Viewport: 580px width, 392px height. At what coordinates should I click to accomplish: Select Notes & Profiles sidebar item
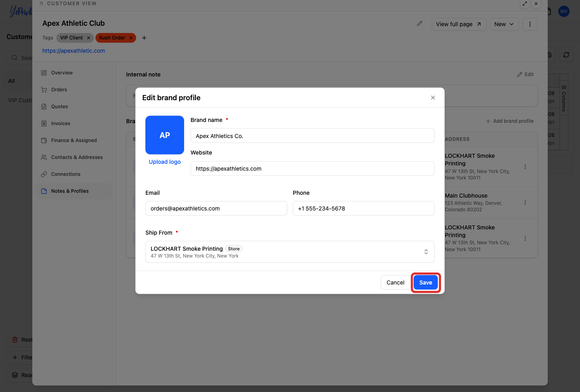coord(75,191)
